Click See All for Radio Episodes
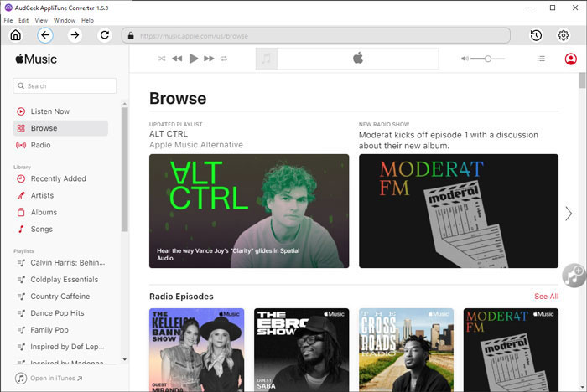This screenshot has width=587, height=392. point(546,297)
